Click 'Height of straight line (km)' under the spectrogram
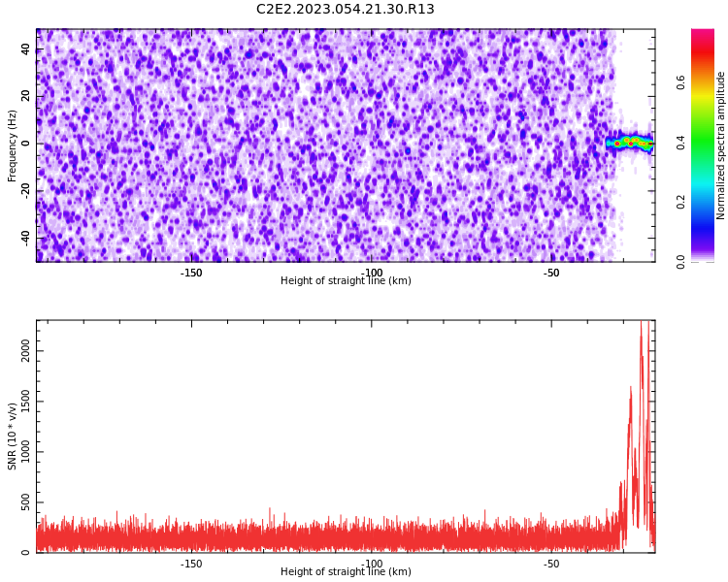This screenshot has width=728, height=582. tap(346, 280)
